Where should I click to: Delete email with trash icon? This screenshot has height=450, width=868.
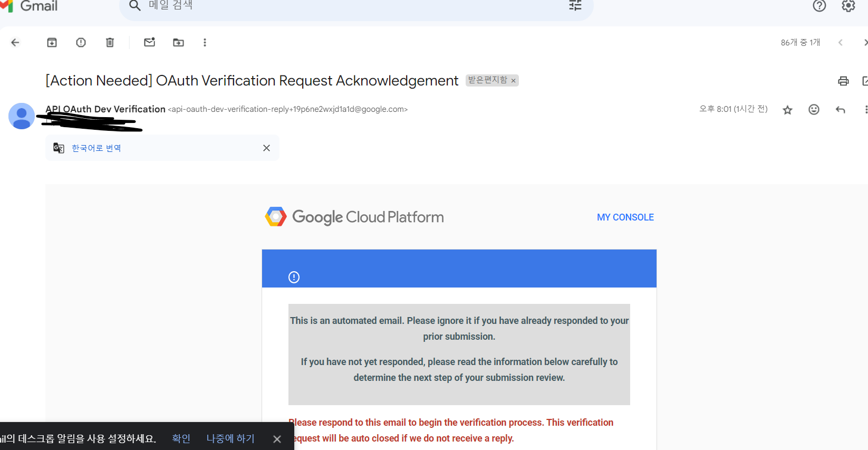[110, 43]
